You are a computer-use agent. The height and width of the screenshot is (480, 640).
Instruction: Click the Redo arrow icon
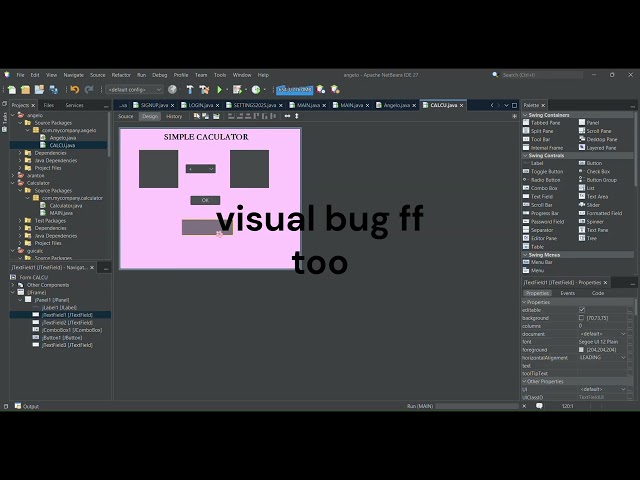(x=89, y=89)
